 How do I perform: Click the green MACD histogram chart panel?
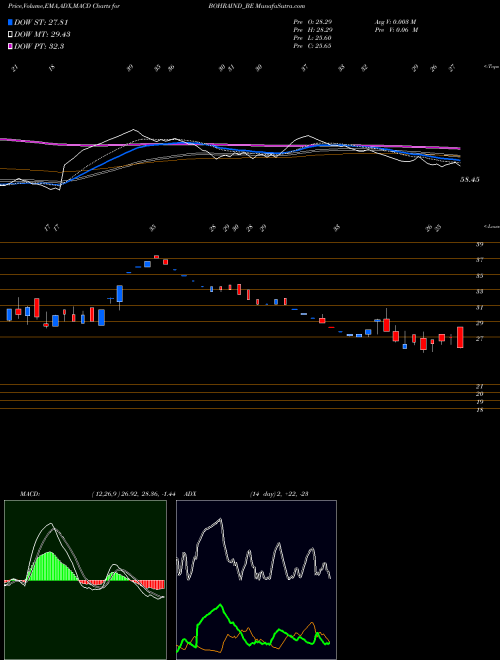pos(85,580)
